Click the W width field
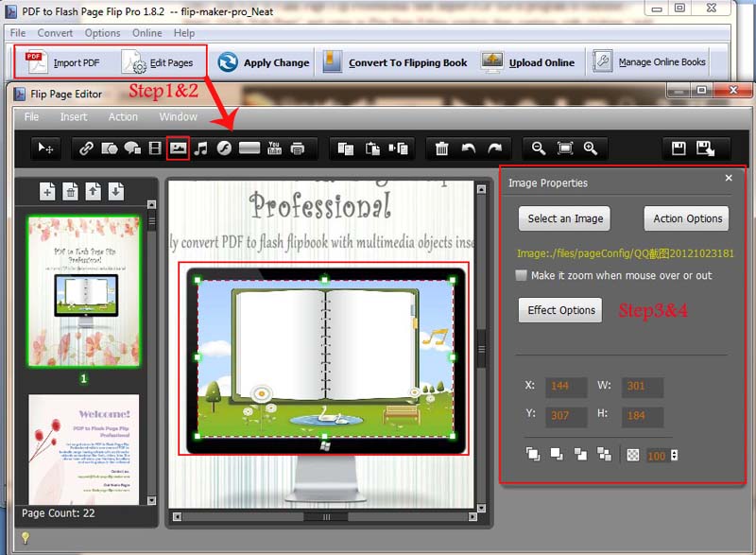The width and height of the screenshot is (756, 555). pyautogui.click(x=643, y=387)
